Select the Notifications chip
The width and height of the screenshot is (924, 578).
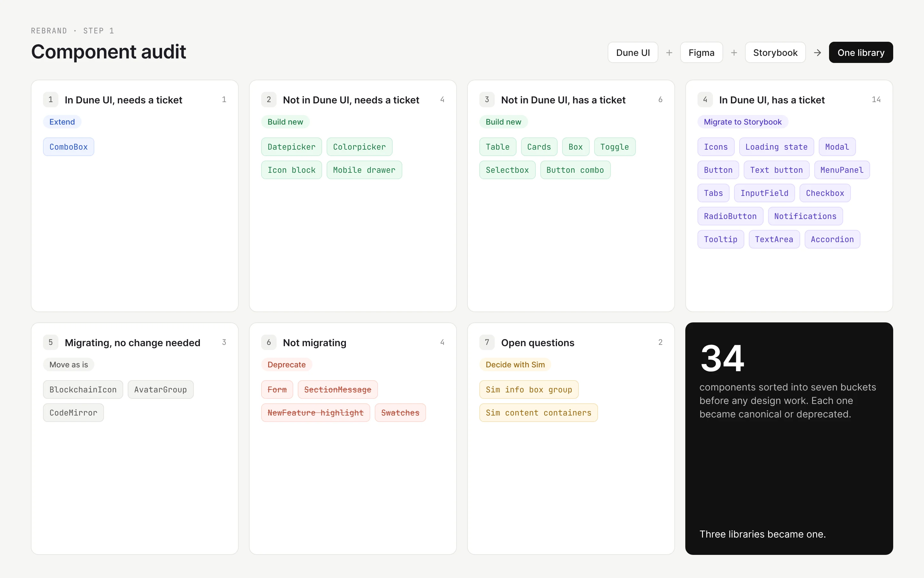(805, 216)
